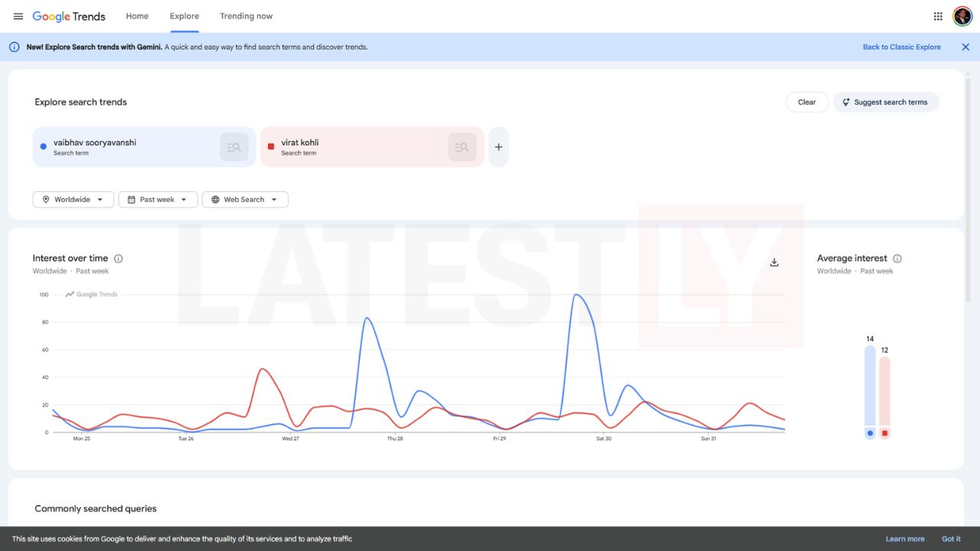The image size is (980, 551).
Task: Open Interest over time help icon
Action: click(118, 259)
